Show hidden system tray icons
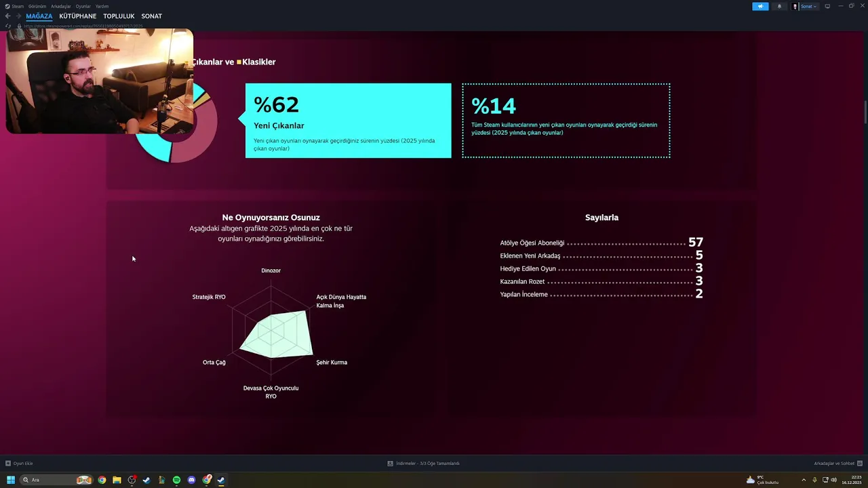 (x=805, y=480)
